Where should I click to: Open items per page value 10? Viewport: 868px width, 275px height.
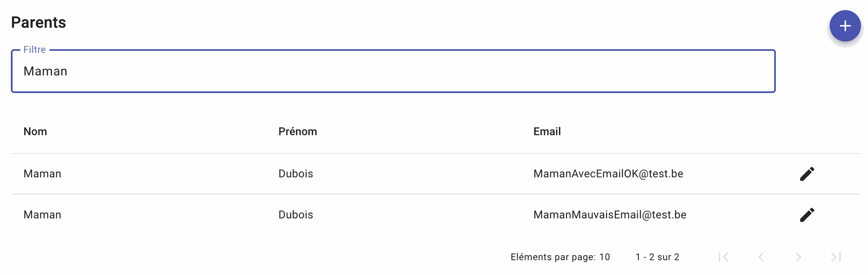tap(604, 257)
